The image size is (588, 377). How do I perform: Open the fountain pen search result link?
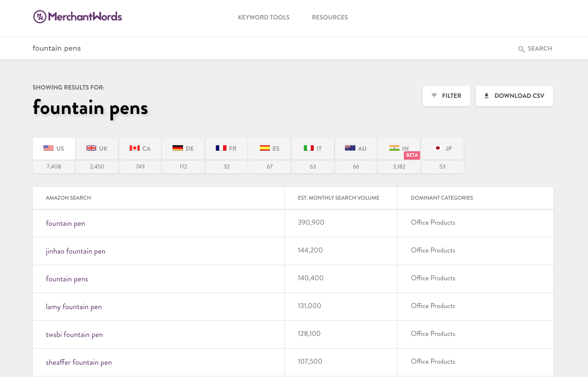tap(66, 223)
